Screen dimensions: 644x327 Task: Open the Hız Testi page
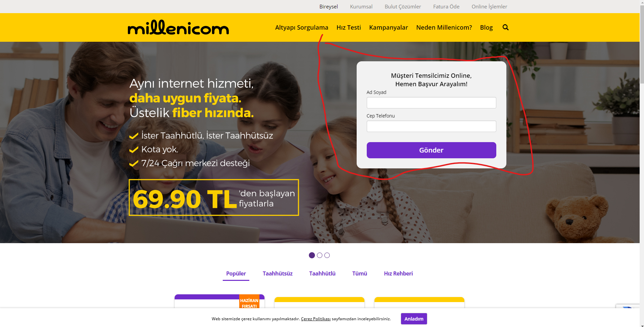tap(349, 28)
